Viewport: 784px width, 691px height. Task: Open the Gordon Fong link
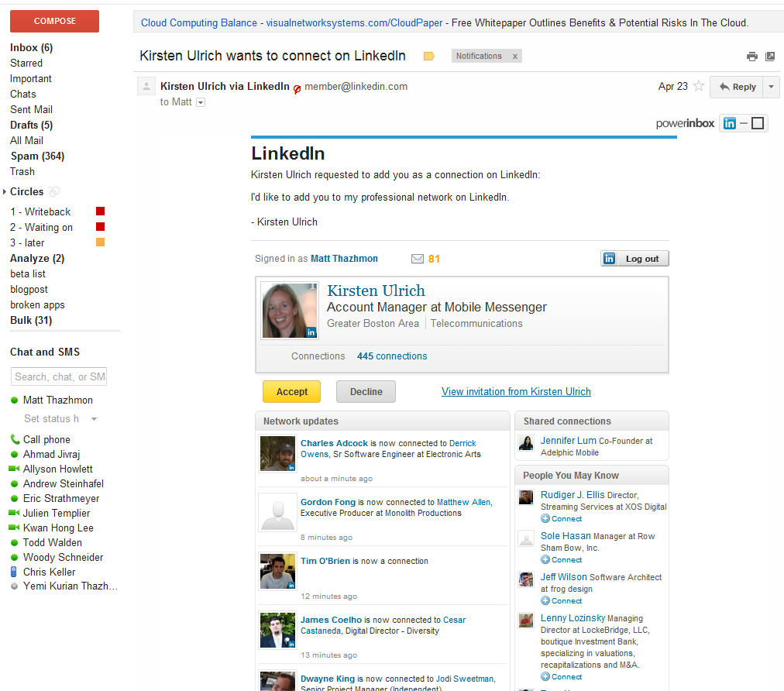pyautogui.click(x=328, y=502)
